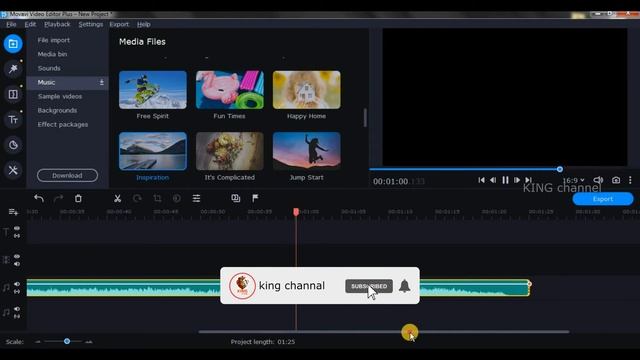This screenshot has height=360, width=640.
Task: Open the Import tab icon in sidebar
Action: pyautogui.click(x=13, y=44)
